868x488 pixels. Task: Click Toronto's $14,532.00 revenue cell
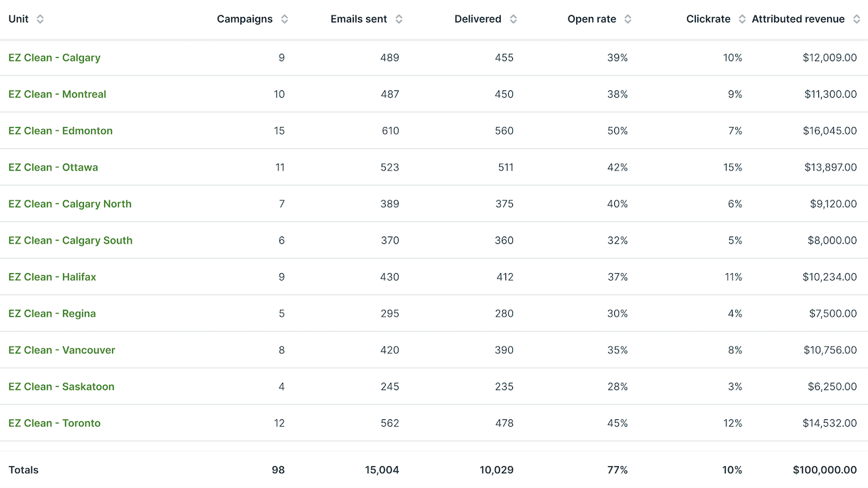829,423
